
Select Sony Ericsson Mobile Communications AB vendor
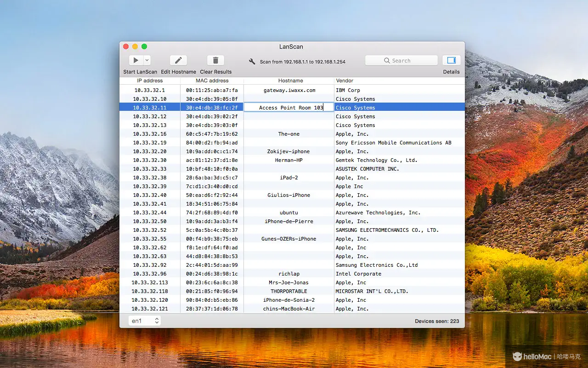[394, 143]
